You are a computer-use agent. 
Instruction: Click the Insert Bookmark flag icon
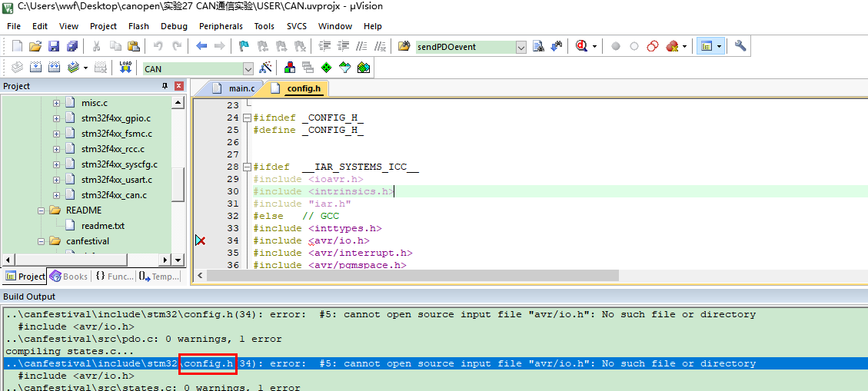click(244, 46)
